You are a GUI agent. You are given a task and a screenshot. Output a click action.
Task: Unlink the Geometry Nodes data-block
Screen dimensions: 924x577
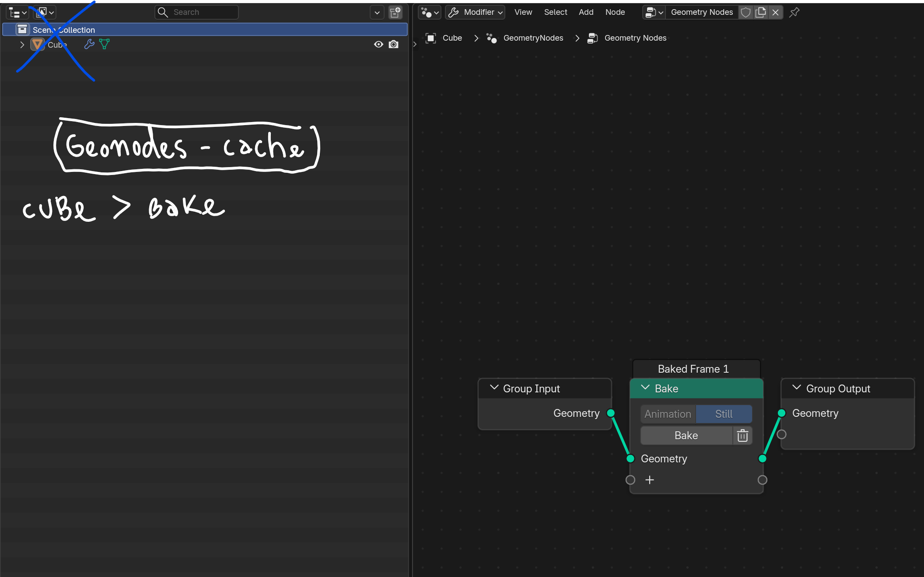pyautogui.click(x=776, y=12)
